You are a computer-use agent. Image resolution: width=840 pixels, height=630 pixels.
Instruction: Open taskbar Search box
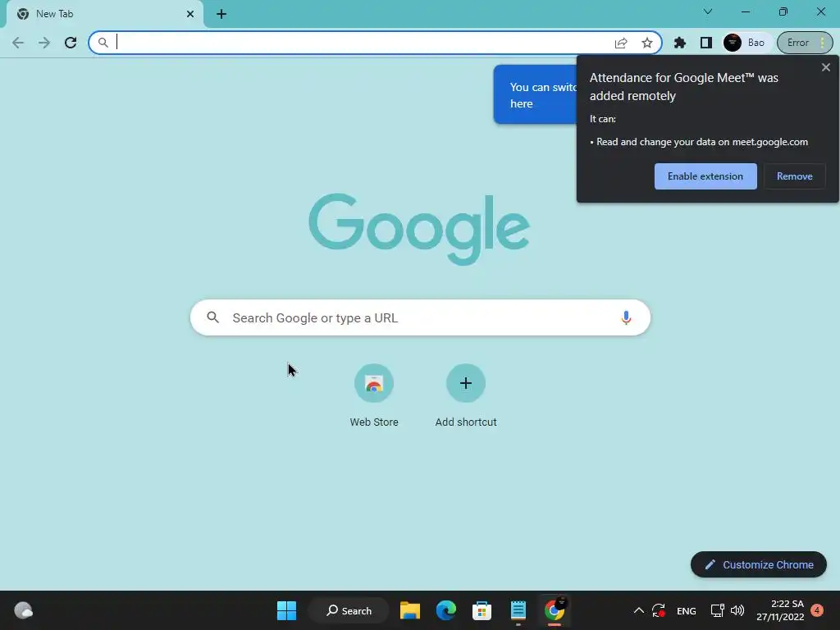pyautogui.click(x=349, y=610)
